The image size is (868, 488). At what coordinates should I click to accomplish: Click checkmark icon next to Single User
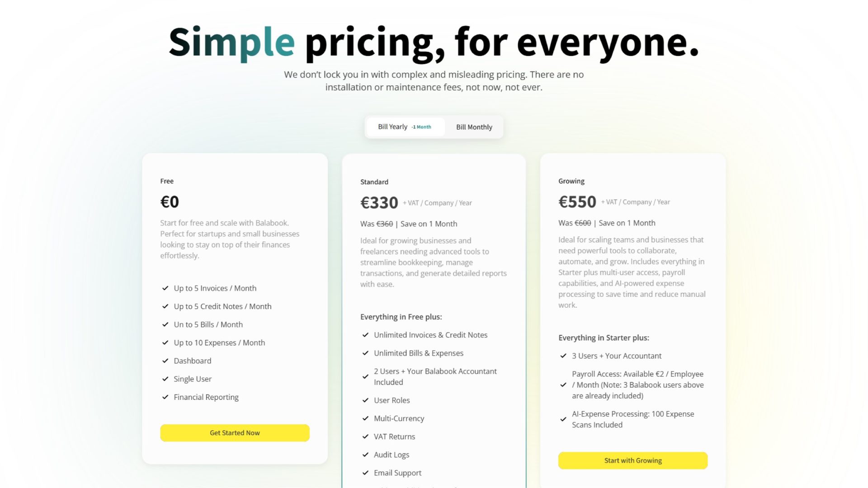point(165,379)
